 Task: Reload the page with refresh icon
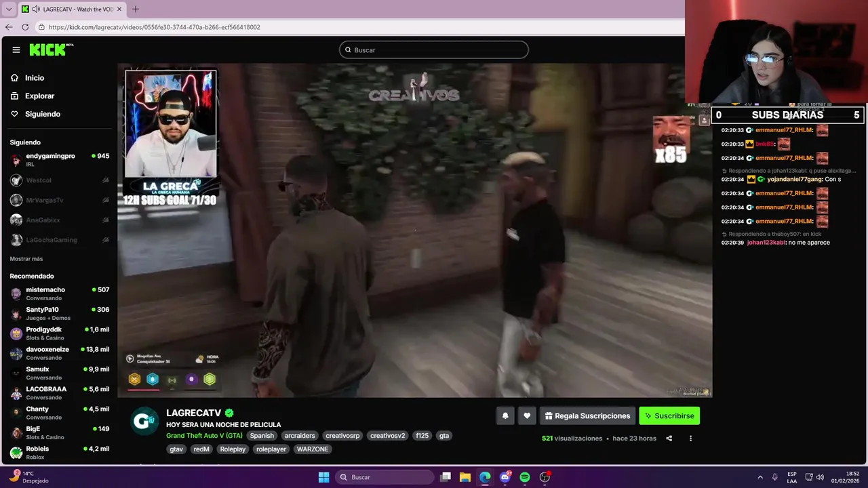25,27
